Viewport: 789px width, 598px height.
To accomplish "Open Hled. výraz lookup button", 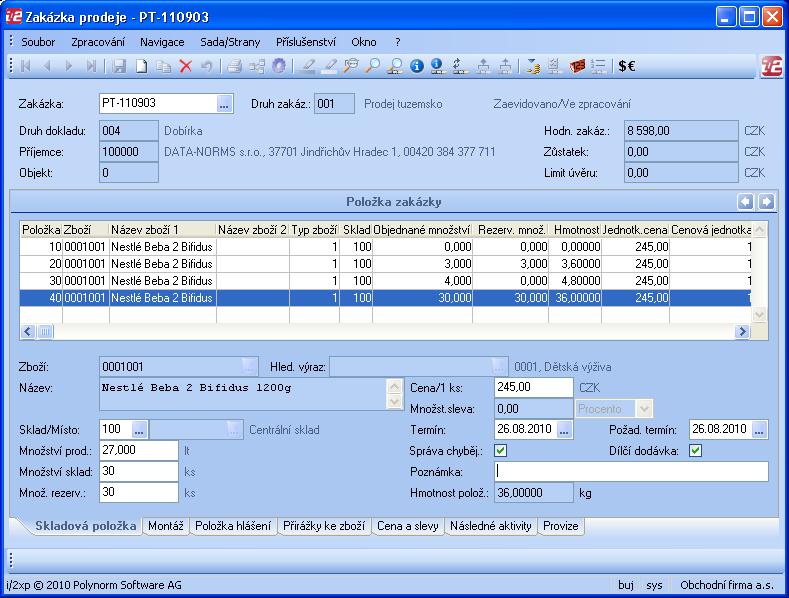I will (x=499, y=366).
